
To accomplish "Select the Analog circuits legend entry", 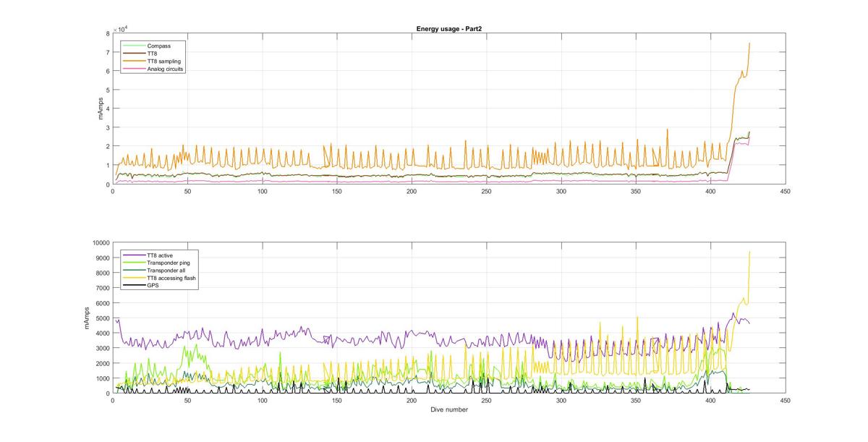I will click(153, 69).
